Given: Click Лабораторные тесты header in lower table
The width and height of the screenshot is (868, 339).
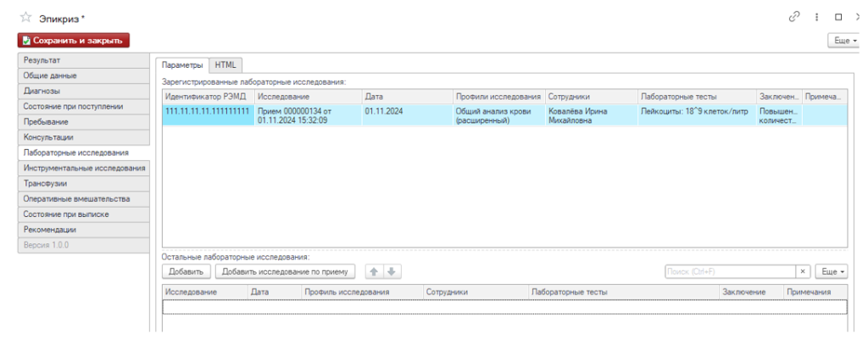Looking at the screenshot, I should click(x=623, y=292).
